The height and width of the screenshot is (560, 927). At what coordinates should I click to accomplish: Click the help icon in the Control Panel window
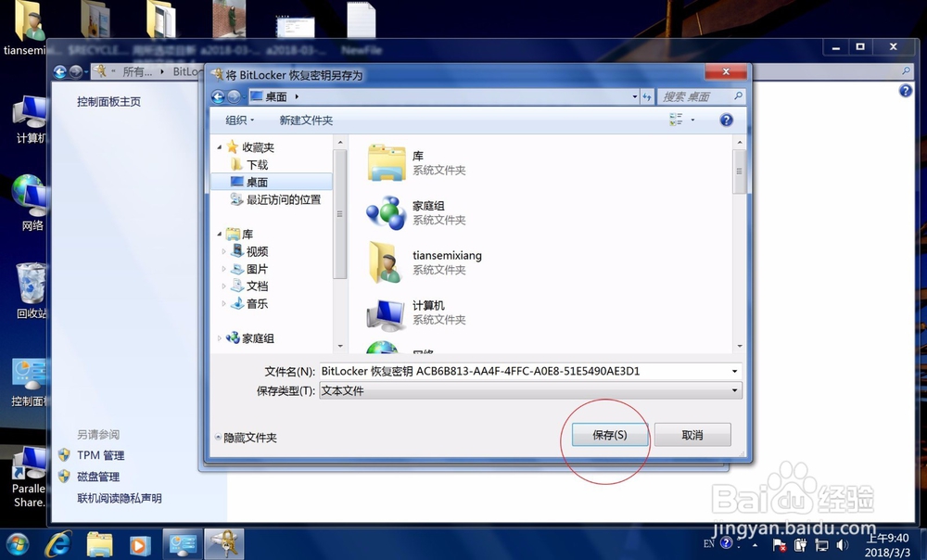[x=905, y=91]
